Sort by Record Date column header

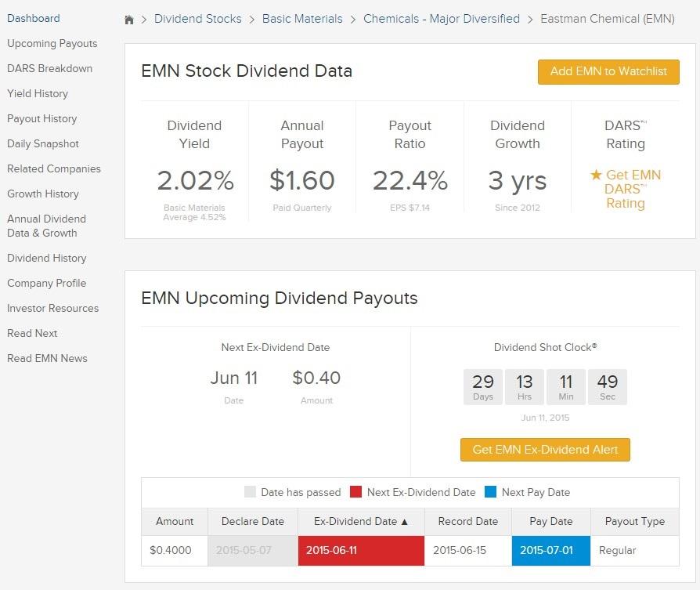[x=468, y=521]
